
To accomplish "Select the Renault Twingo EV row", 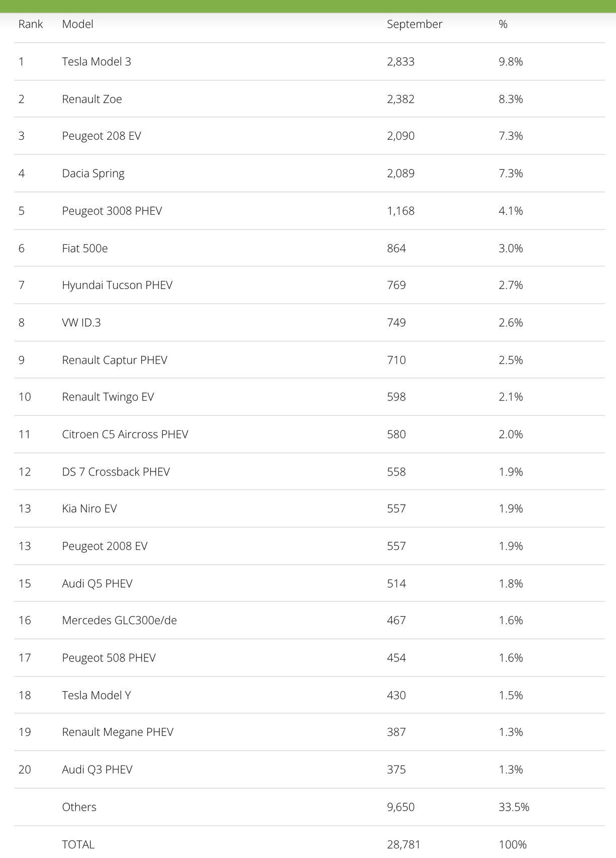I will click(108, 397).
